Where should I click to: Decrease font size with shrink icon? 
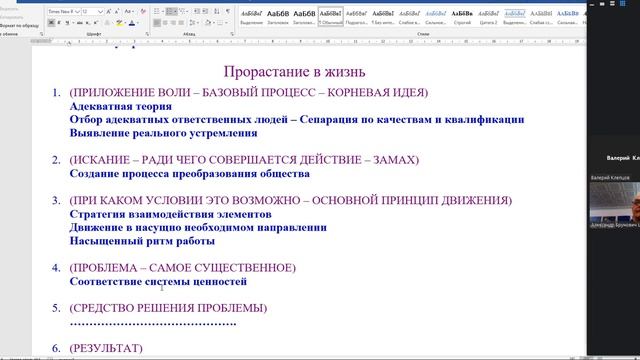pyautogui.click(x=117, y=11)
